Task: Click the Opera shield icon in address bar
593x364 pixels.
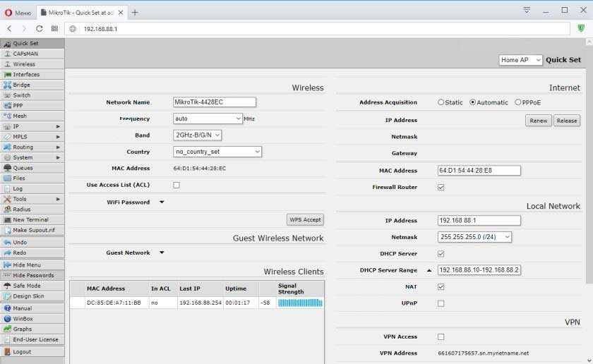Action: click(x=580, y=28)
